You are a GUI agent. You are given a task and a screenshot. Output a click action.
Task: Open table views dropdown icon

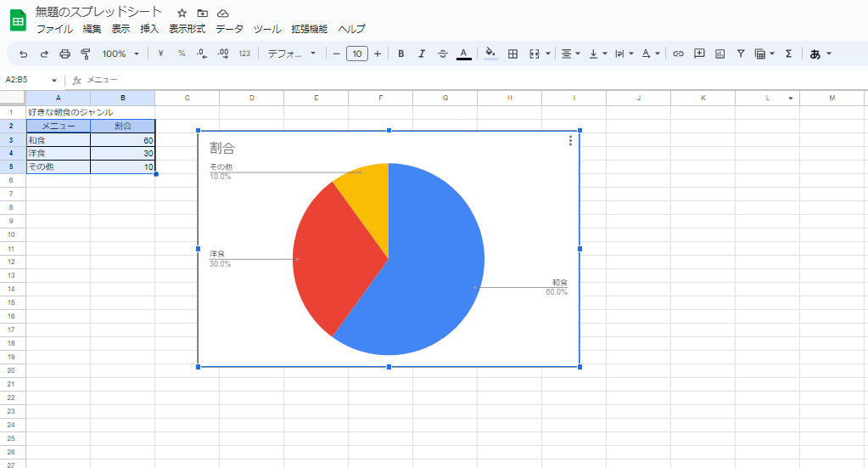[x=764, y=54]
